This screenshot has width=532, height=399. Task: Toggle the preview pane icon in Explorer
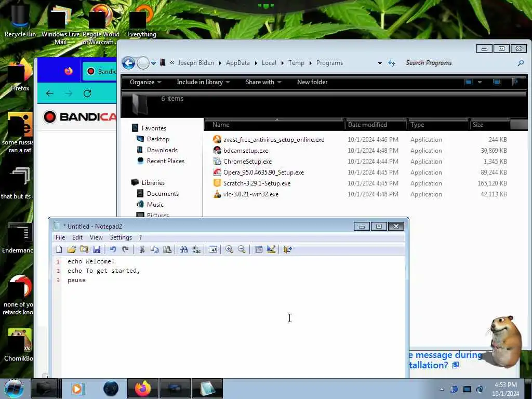[497, 82]
